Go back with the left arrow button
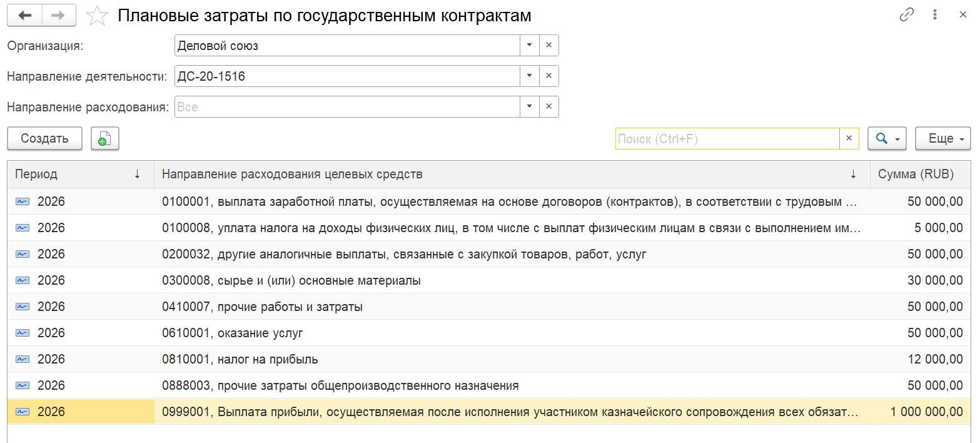980x443 pixels. pos(25,16)
